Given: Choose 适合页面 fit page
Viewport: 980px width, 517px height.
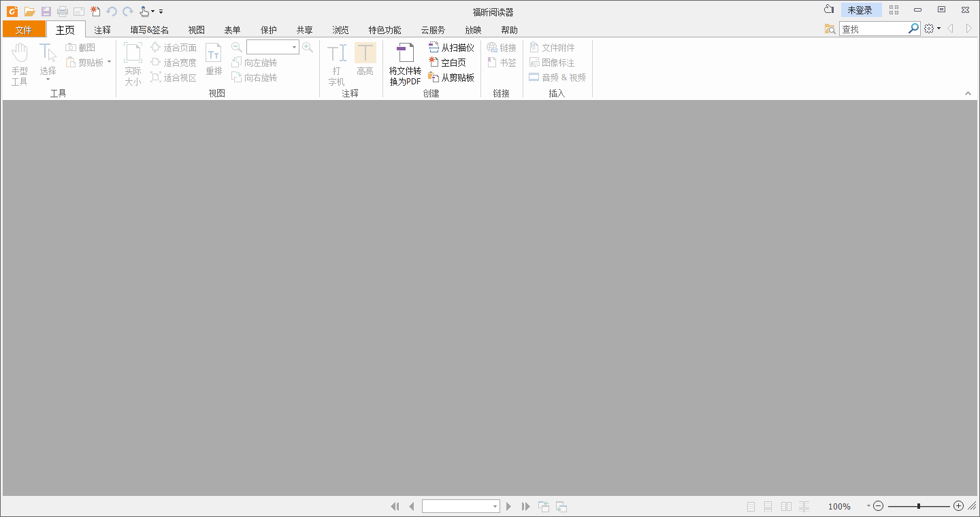Looking at the screenshot, I should tap(174, 48).
